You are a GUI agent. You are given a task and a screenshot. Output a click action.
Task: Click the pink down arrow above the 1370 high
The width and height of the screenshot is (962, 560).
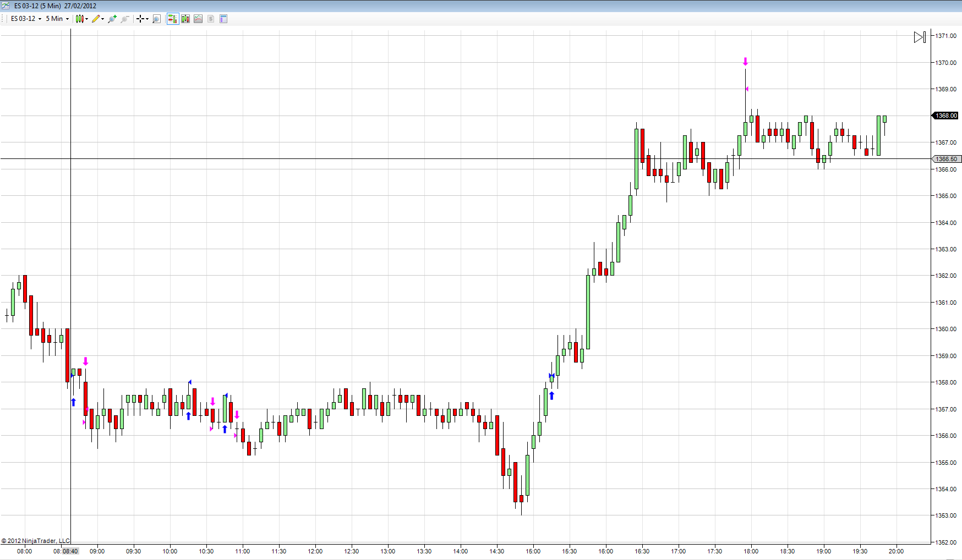coord(746,62)
